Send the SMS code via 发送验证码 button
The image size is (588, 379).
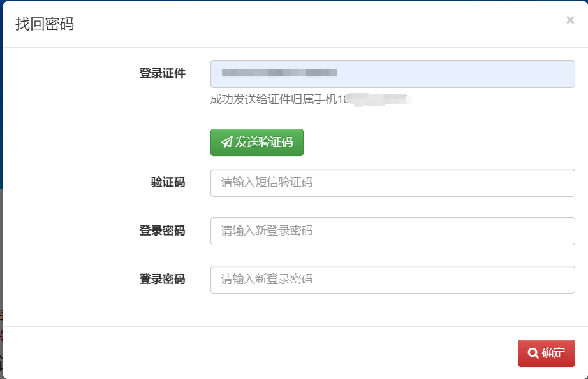coord(257,142)
